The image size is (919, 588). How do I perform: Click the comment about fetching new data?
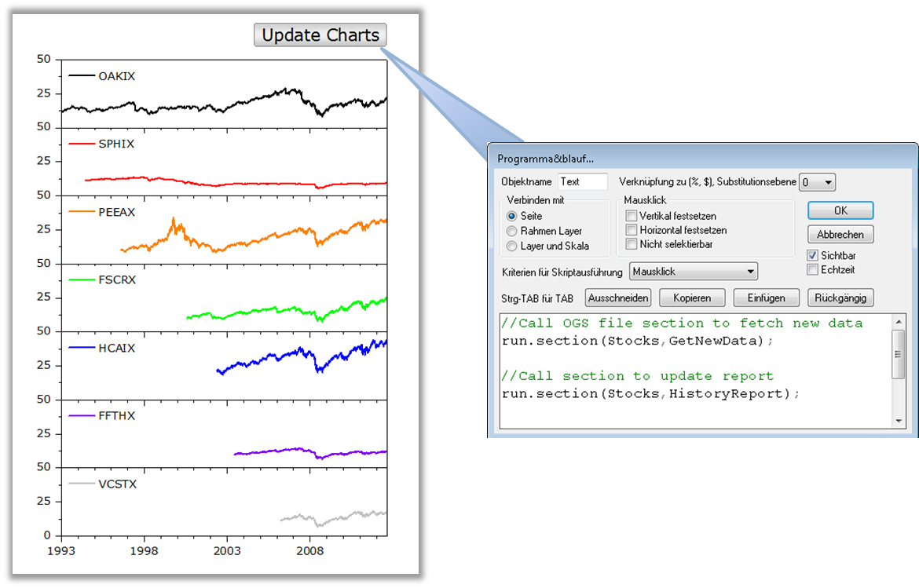(x=683, y=323)
